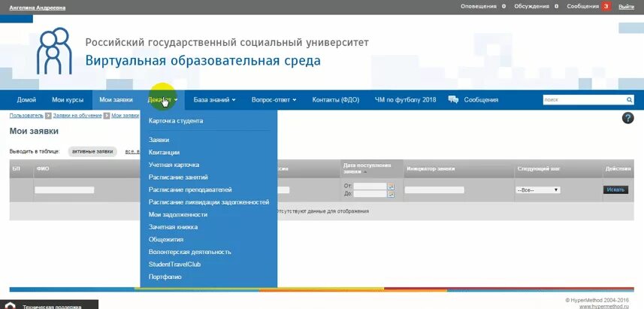Open the help question mark icon
This screenshot has height=309, width=644.
[x=628, y=118]
